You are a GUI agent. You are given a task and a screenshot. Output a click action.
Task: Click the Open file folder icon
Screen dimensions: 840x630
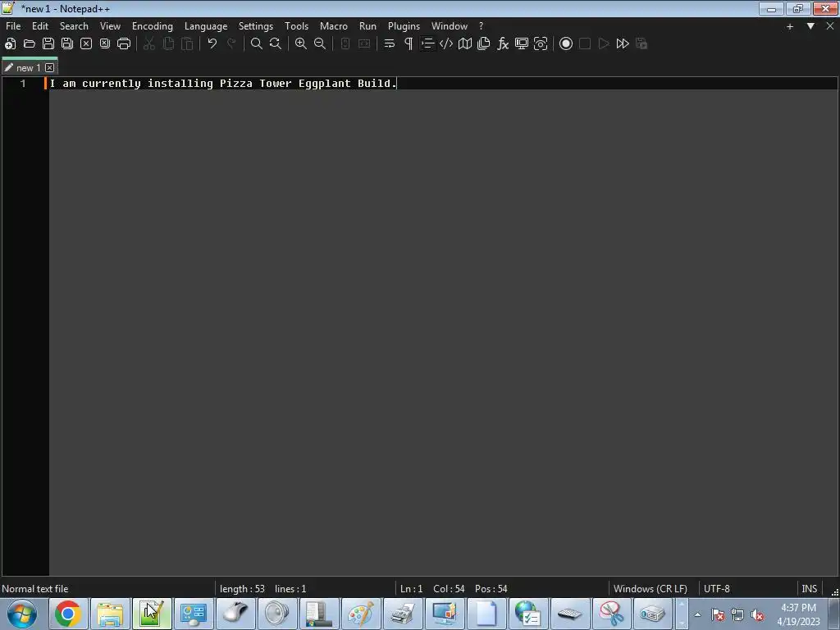[30, 44]
